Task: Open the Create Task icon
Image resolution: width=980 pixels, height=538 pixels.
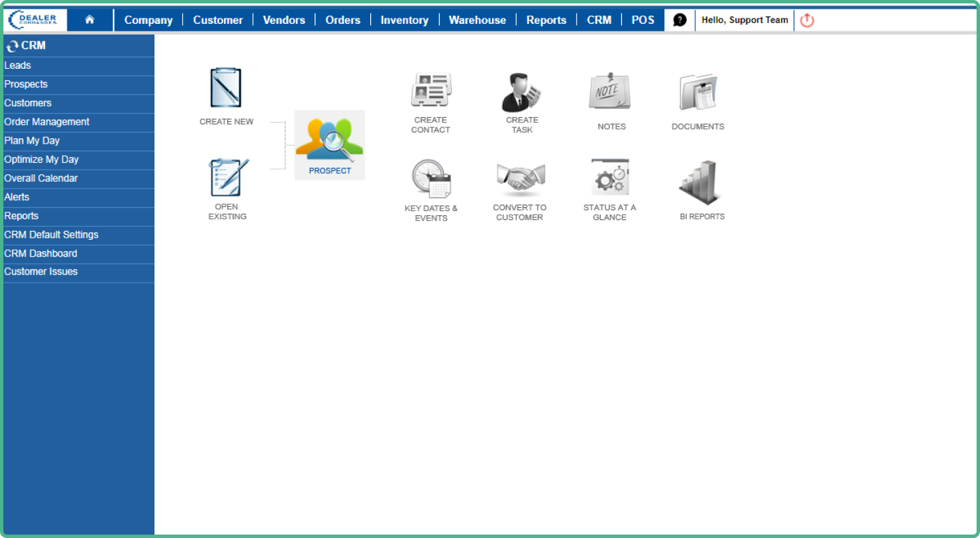Action: click(521, 93)
